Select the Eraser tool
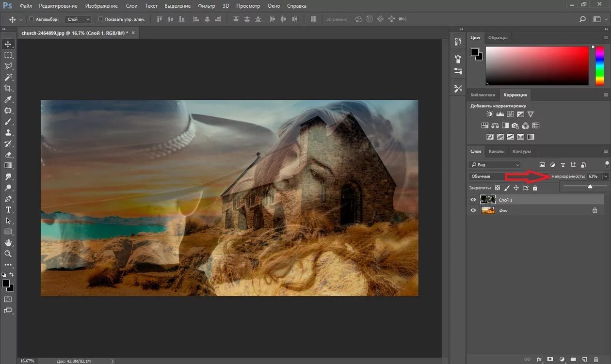The height and width of the screenshot is (364, 611). pyautogui.click(x=8, y=155)
